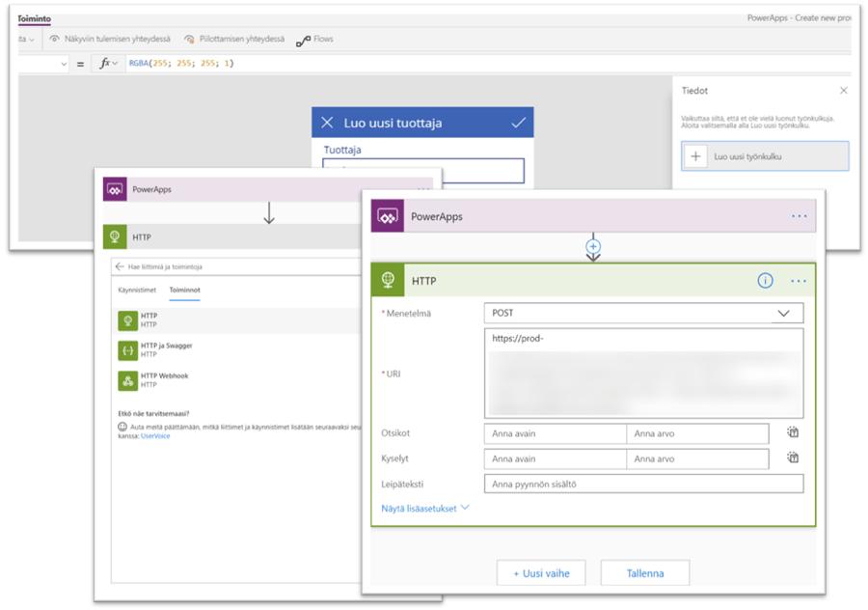Select HTTP ja Swagger action
The width and height of the screenshot is (868, 610).
pos(237,350)
